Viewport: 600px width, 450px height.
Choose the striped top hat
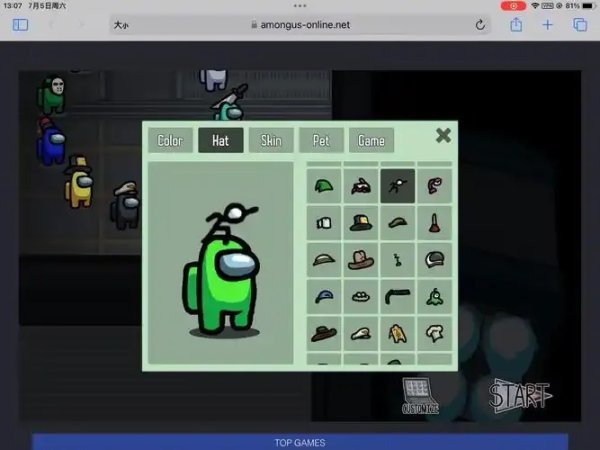point(360,223)
